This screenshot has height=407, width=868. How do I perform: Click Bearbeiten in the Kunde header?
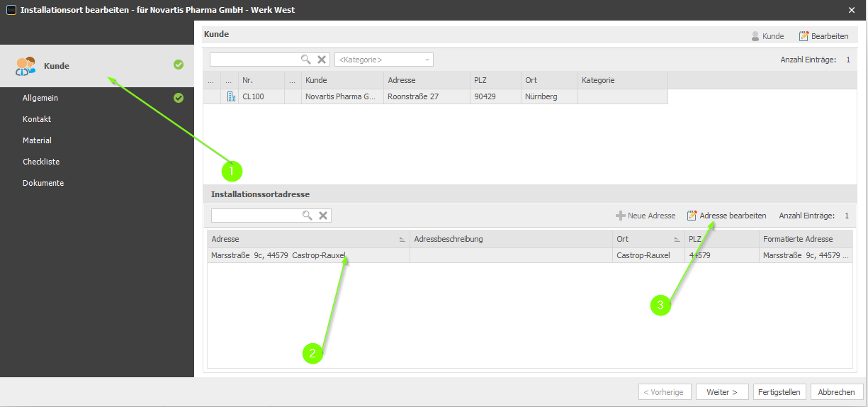tap(823, 36)
